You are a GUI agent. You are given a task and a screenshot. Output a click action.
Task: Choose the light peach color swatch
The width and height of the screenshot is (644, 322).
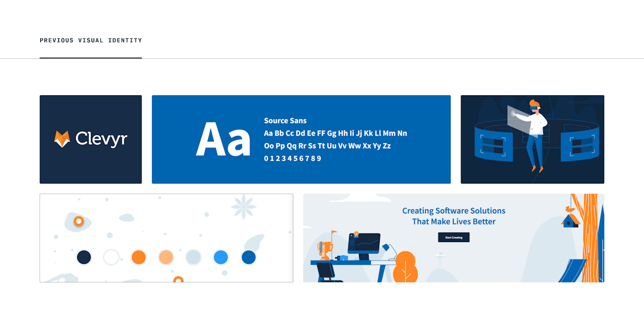pos(166,257)
